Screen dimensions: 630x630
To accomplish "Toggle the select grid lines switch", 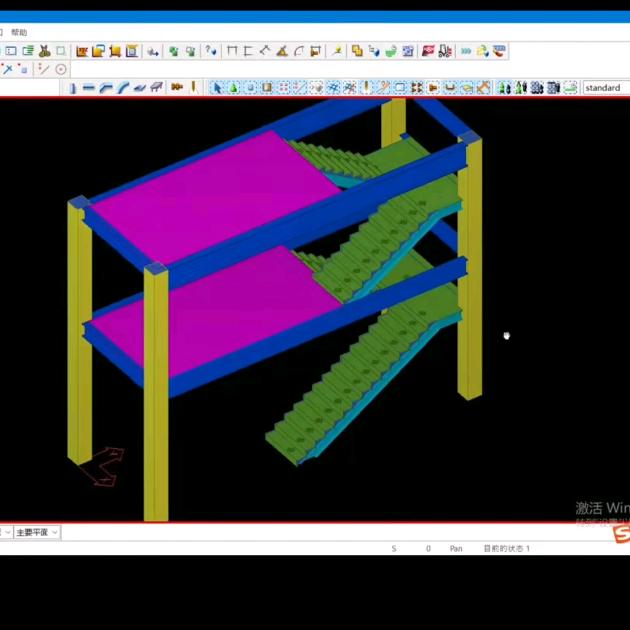I will 299,88.
